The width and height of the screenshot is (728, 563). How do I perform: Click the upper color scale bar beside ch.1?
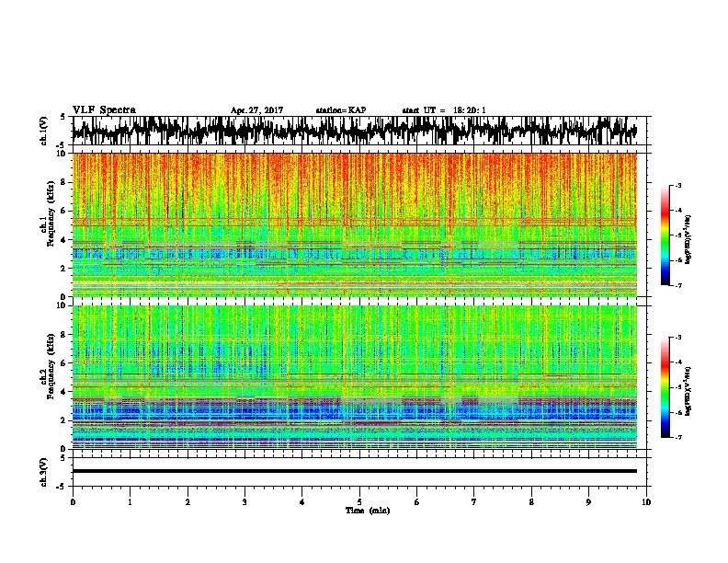pyautogui.click(x=665, y=236)
